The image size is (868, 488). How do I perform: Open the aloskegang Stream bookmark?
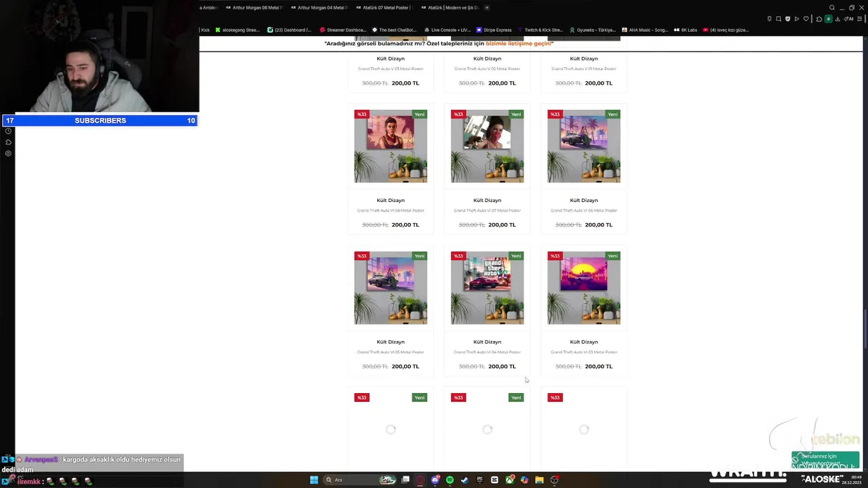point(238,30)
